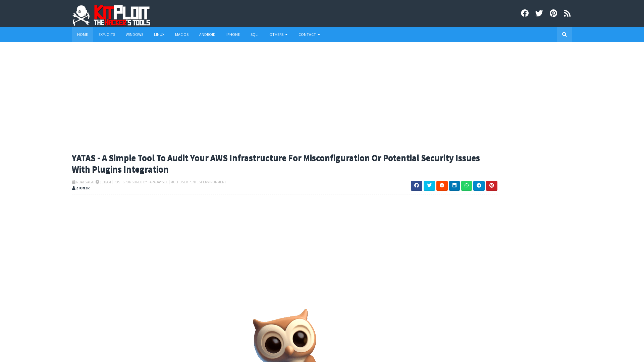Click the Telegram share icon
Image resolution: width=644 pixels, height=362 pixels.
pyautogui.click(x=479, y=186)
